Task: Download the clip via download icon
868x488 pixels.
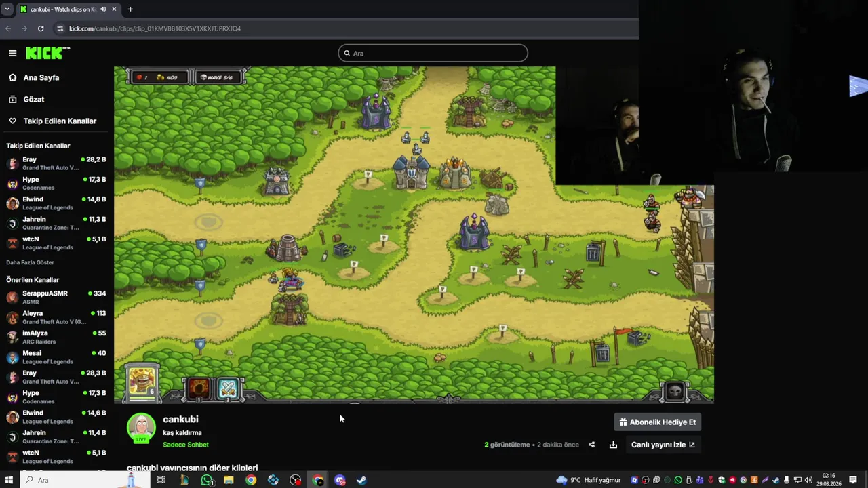Action: 613,445
